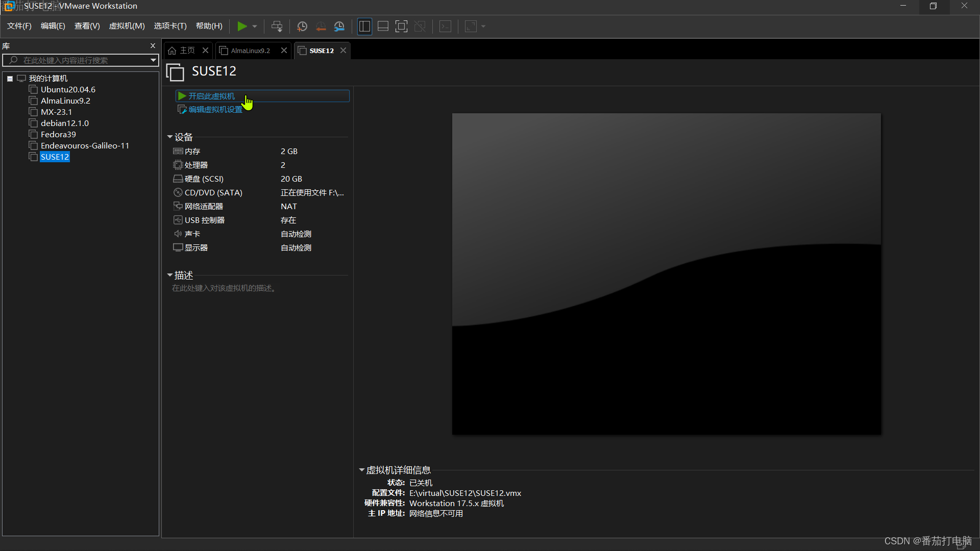980x551 pixels.
Task: Open the stretch display dropdown arrow
Action: [483, 26]
